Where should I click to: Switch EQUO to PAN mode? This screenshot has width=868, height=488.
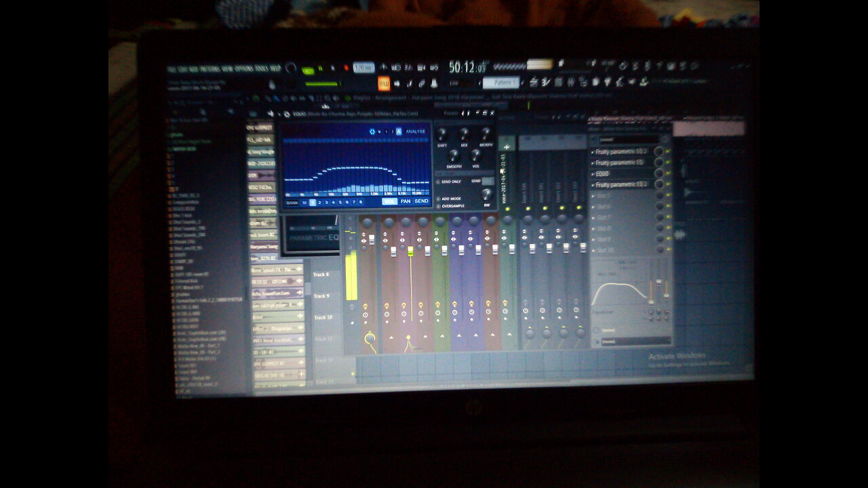tap(406, 201)
